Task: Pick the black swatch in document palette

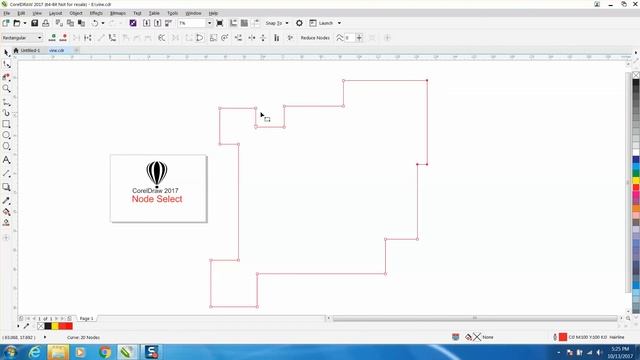Action: coord(48,326)
